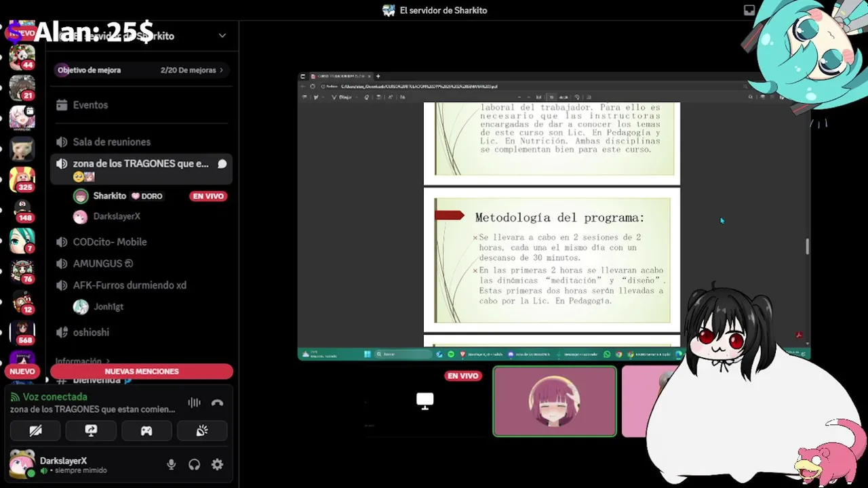This screenshot has width=868, height=488.
Task: Click streamed browser refresh button
Action: point(313,86)
